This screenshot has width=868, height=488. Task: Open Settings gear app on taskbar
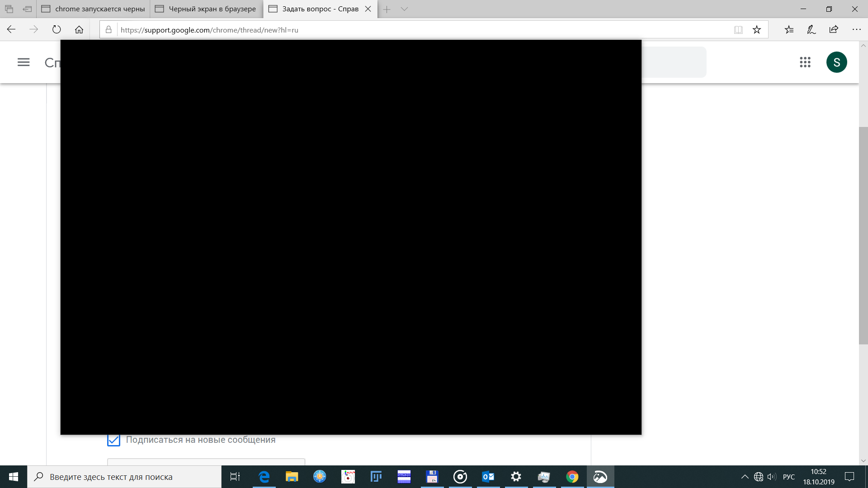pyautogui.click(x=516, y=477)
